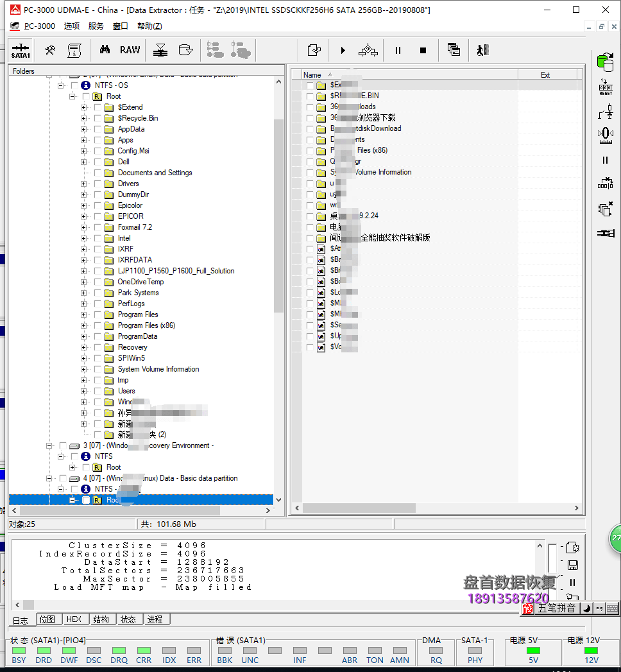Save the log with floppy icon
The image size is (621, 672).
[x=573, y=565]
